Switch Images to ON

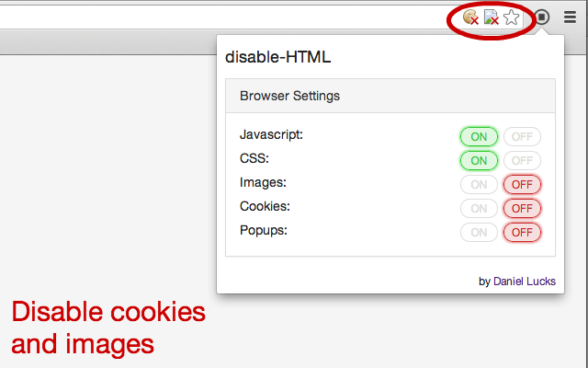tap(479, 185)
